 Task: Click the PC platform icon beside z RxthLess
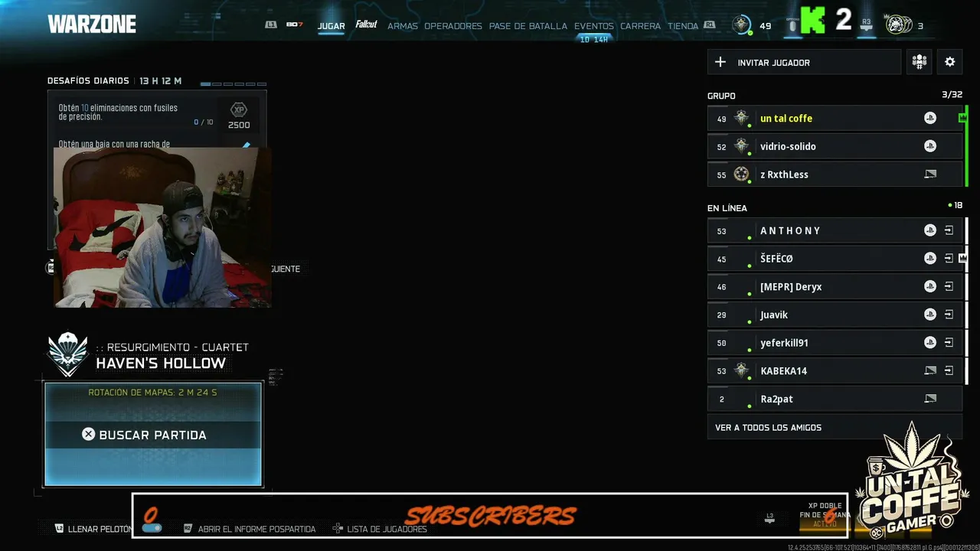pos(930,174)
